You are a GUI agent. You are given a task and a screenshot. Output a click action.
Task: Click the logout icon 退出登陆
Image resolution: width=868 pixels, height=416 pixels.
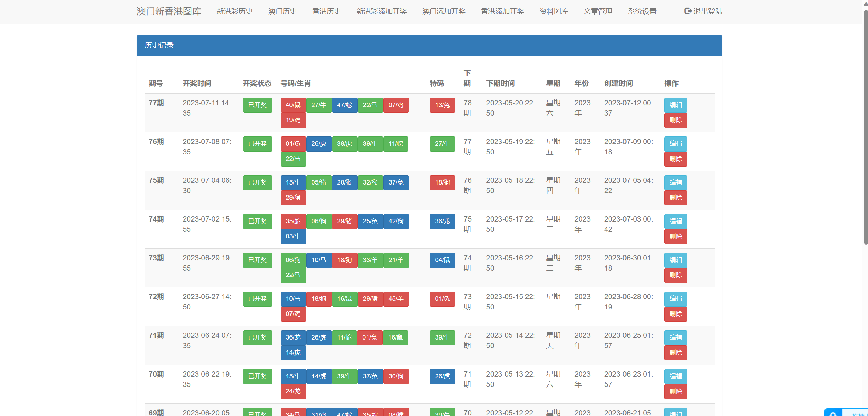tap(687, 11)
